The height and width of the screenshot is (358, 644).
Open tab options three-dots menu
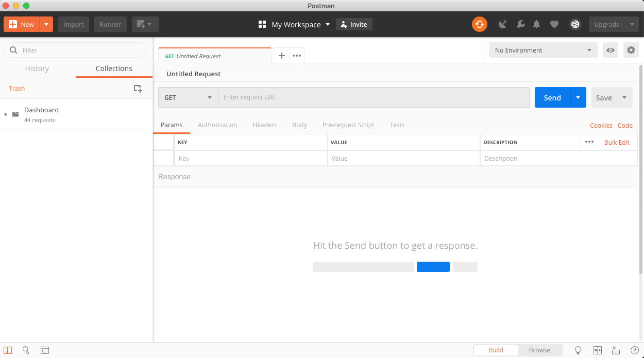tap(297, 56)
